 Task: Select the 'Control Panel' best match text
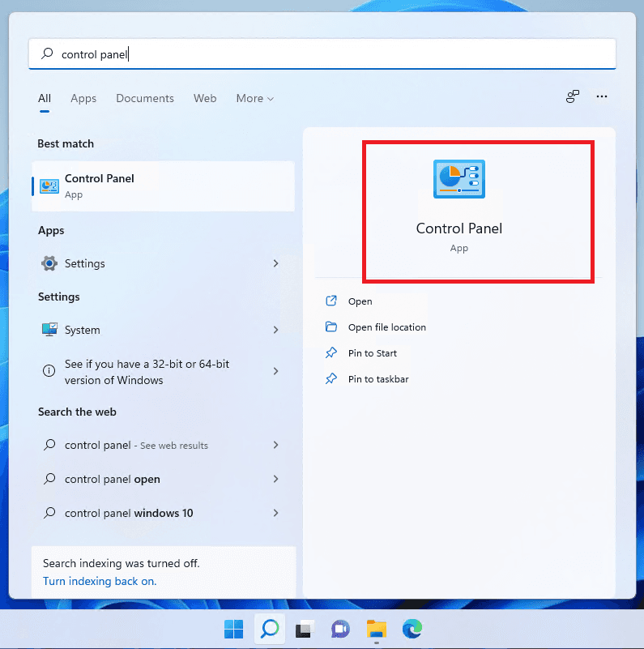coord(100,178)
